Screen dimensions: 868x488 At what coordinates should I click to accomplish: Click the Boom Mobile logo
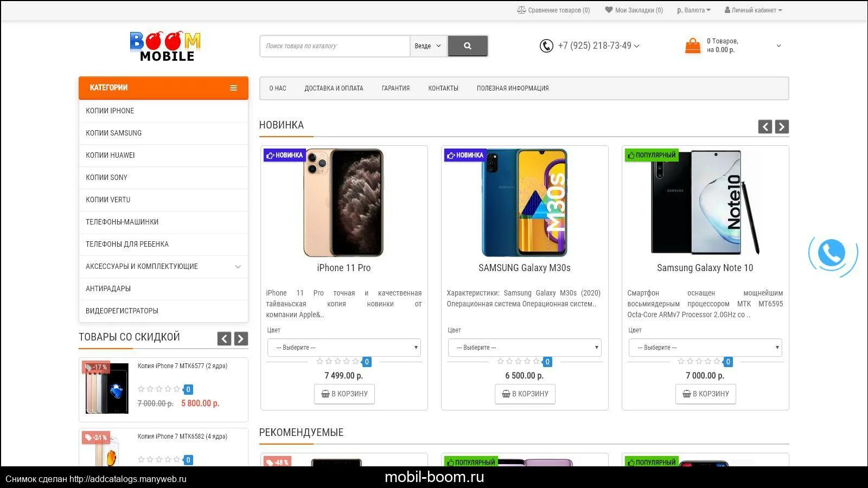(x=165, y=46)
